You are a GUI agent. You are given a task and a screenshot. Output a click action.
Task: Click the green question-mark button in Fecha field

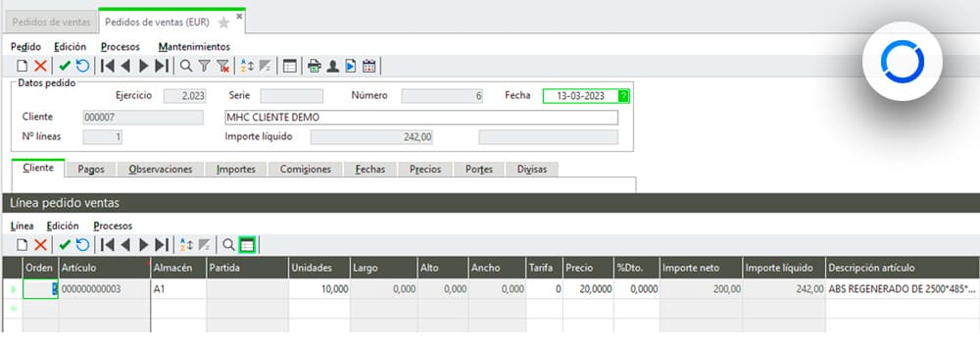[x=623, y=96]
